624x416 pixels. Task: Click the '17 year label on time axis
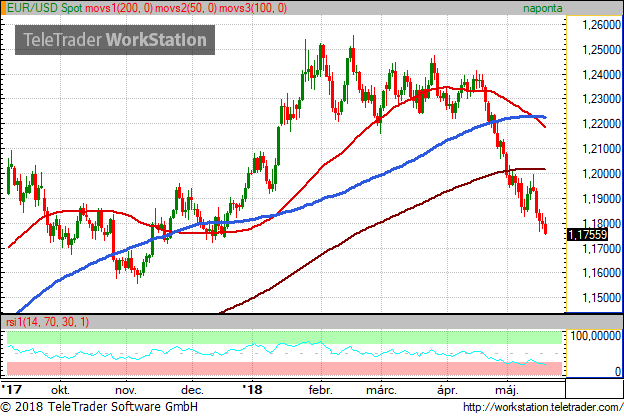tap(12, 389)
